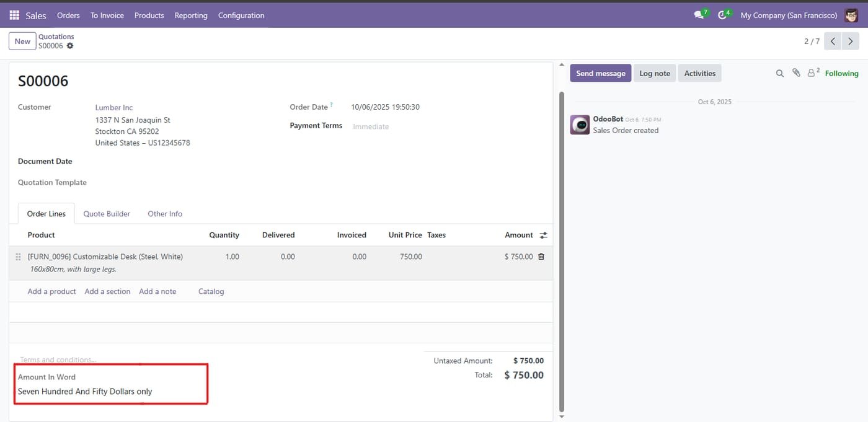Click Add a section link
The height and width of the screenshot is (422, 868).
point(107,291)
